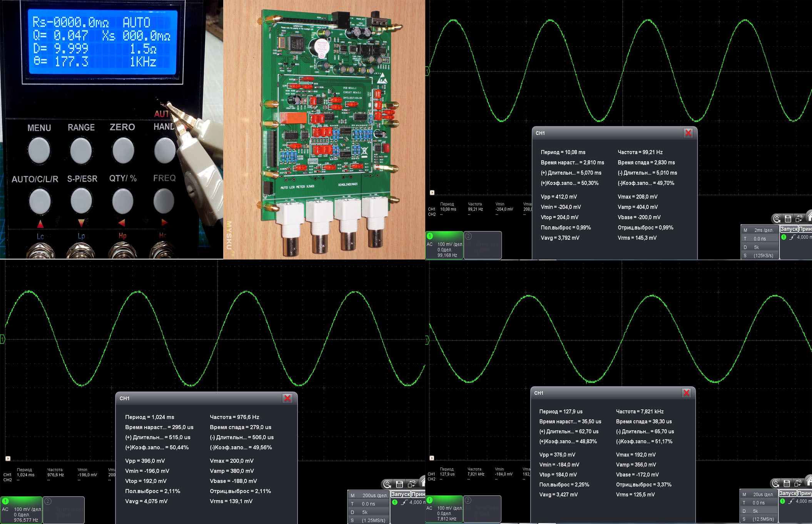This screenshot has width=812, height=524.
Task: Click the rising-edge trigger icon on the 2ms/дел scope
Action: point(792,237)
